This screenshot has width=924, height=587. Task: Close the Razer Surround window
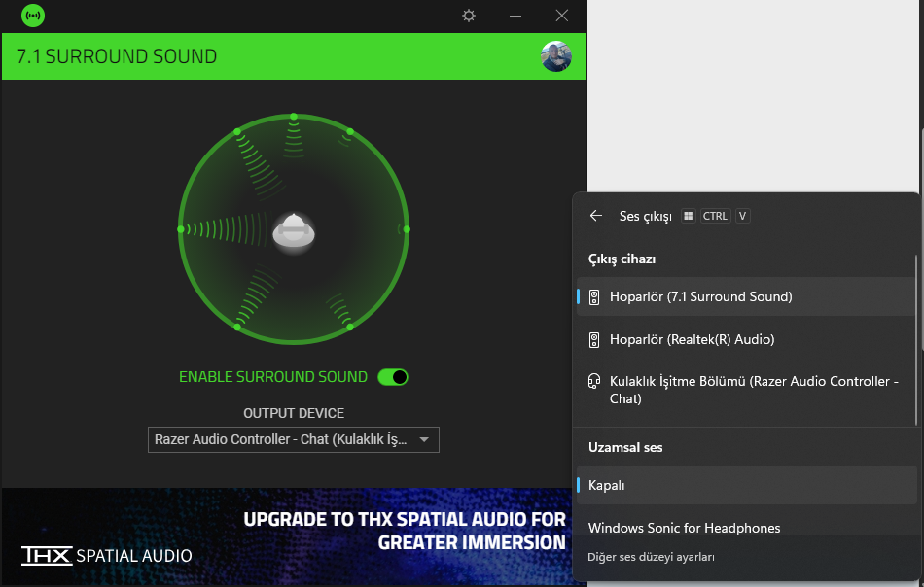pos(562,16)
